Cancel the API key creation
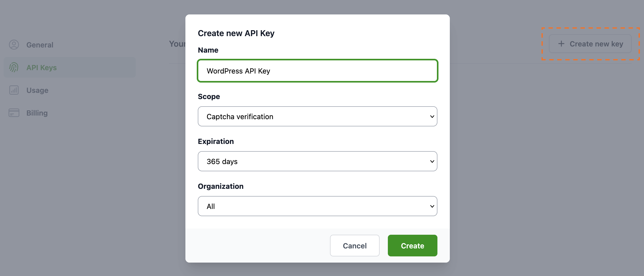This screenshot has width=644, height=276. (355, 246)
